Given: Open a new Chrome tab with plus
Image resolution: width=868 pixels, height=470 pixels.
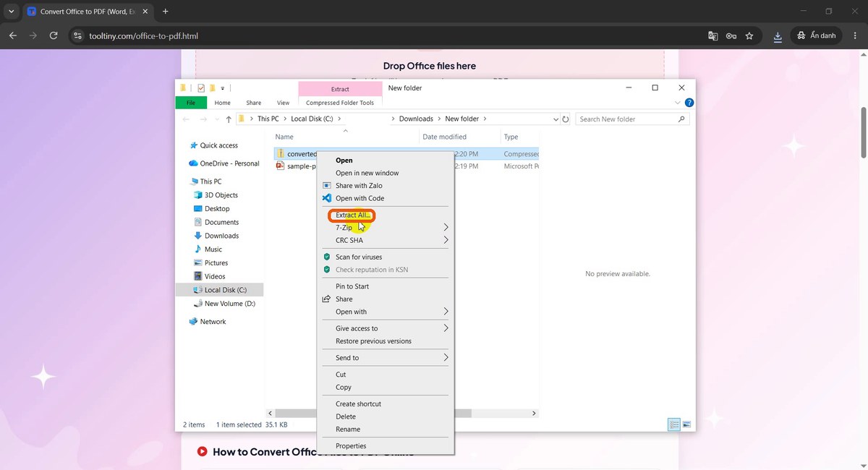Looking at the screenshot, I should [x=166, y=12].
